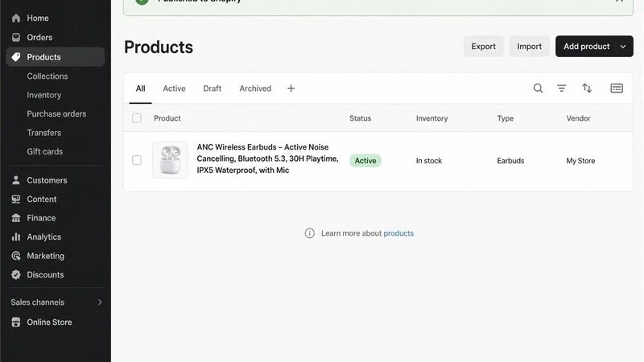
Task: Click the Products tag icon
Action: pos(16,57)
